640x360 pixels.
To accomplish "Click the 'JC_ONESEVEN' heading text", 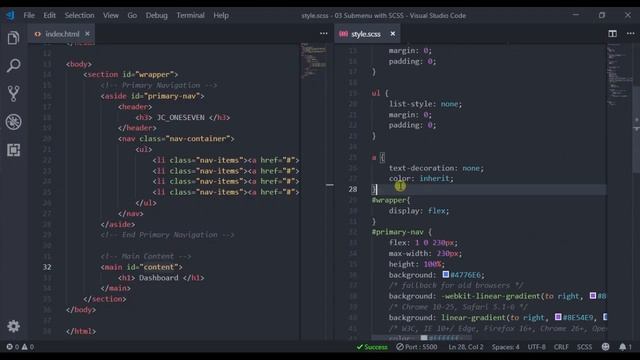I will (181, 118).
